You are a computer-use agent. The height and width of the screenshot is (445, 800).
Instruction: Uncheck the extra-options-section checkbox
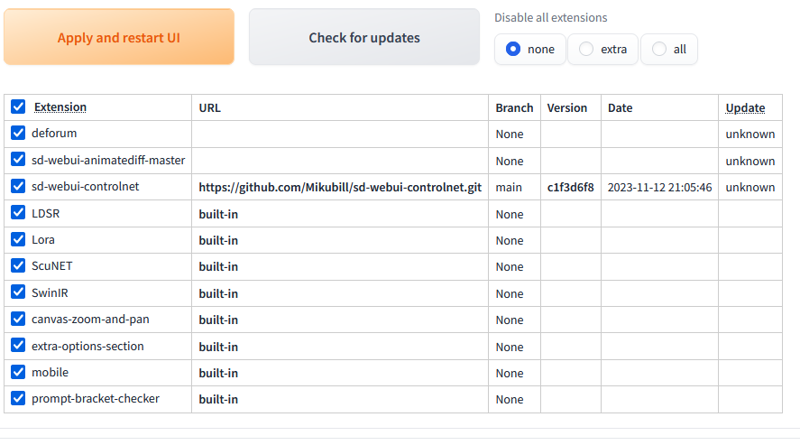coord(18,345)
